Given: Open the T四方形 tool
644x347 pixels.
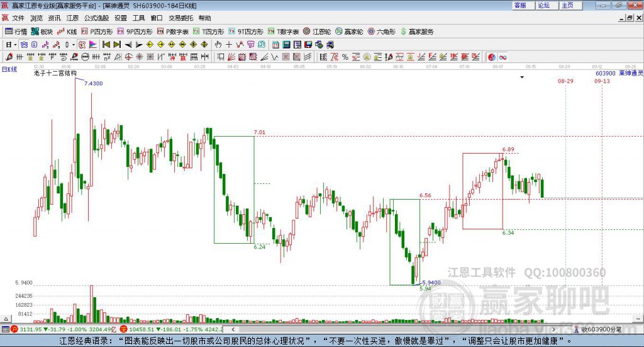Looking at the screenshot, I should click(x=208, y=31).
